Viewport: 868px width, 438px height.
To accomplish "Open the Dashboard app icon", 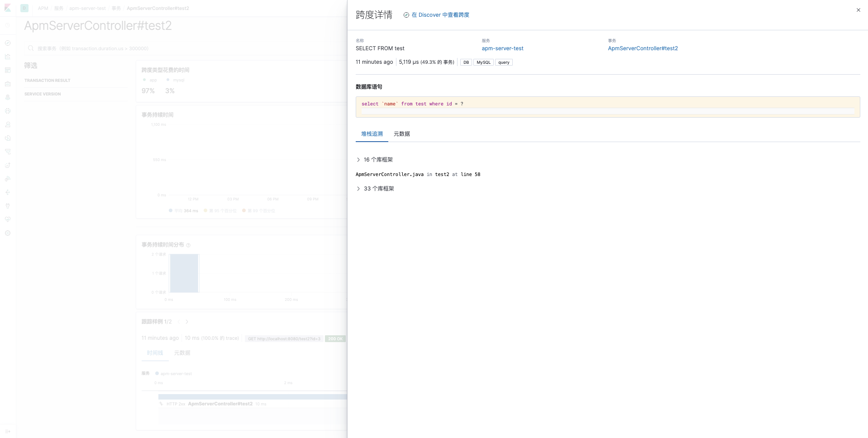I will pyautogui.click(x=8, y=70).
